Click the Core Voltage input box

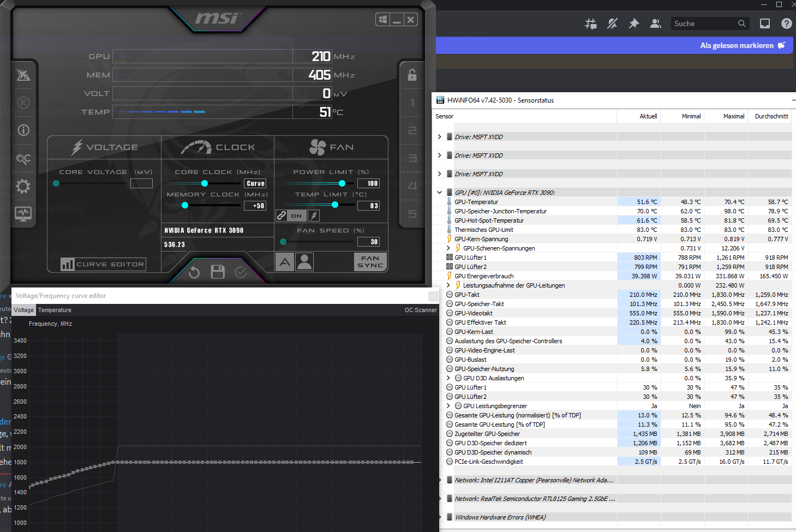(x=141, y=183)
